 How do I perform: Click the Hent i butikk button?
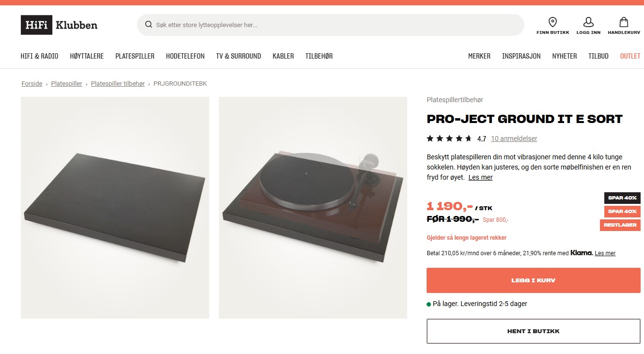tap(534, 331)
